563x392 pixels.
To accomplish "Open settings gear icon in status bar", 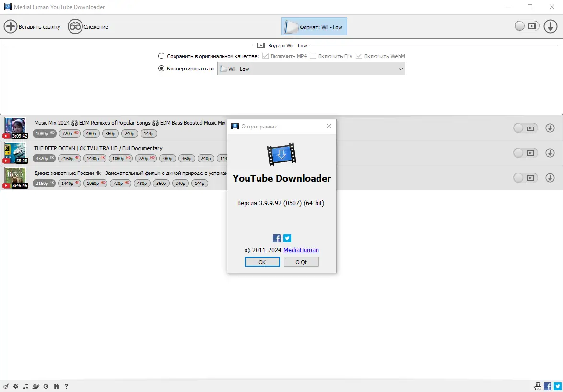I will 16,386.
